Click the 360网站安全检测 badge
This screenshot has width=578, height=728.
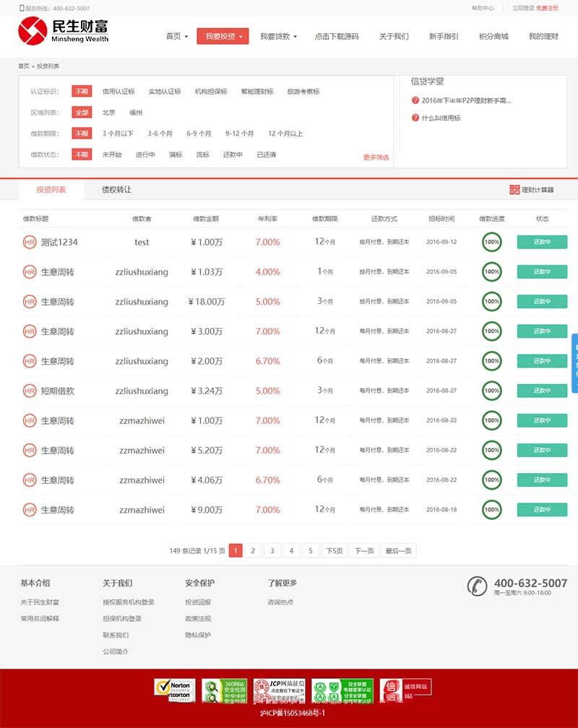224,691
